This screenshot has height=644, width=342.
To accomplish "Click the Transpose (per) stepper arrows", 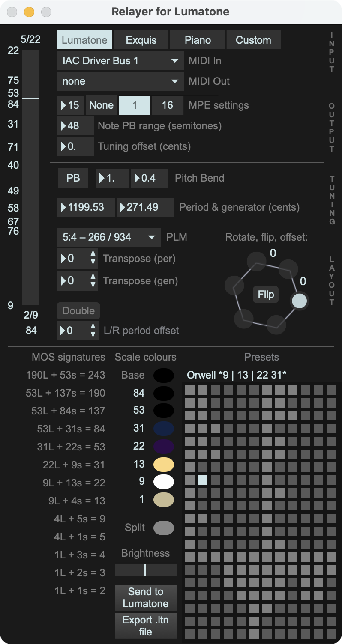I will click(x=93, y=259).
